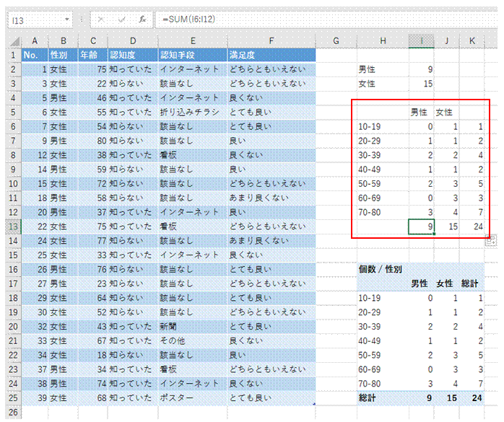The width and height of the screenshot is (504, 422).
Task: Click the 満足度 header cell
Action: (x=271, y=56)
